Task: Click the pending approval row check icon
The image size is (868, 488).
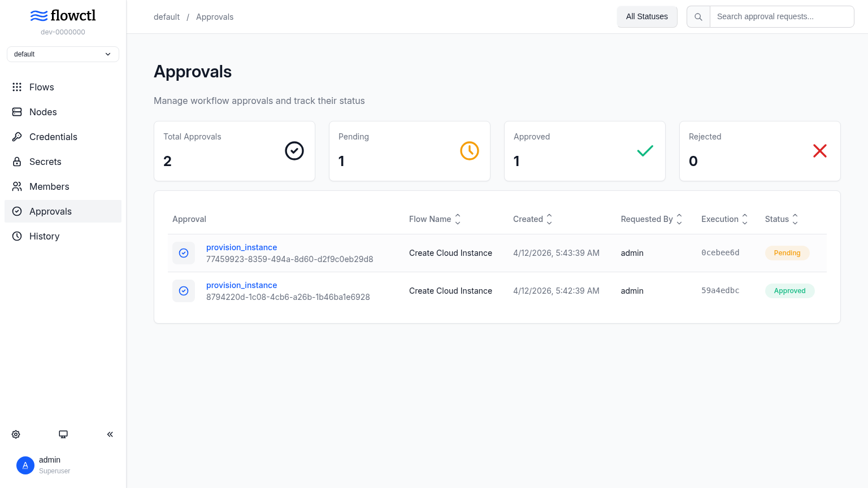Action: [184, 253]
